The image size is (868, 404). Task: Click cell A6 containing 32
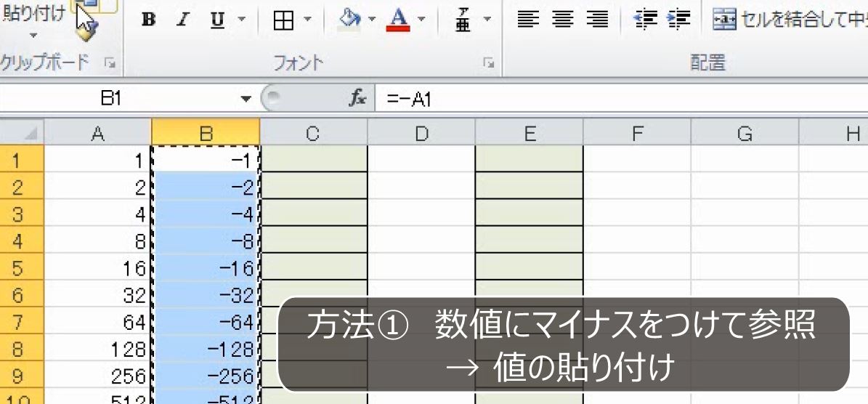(97, 295)
